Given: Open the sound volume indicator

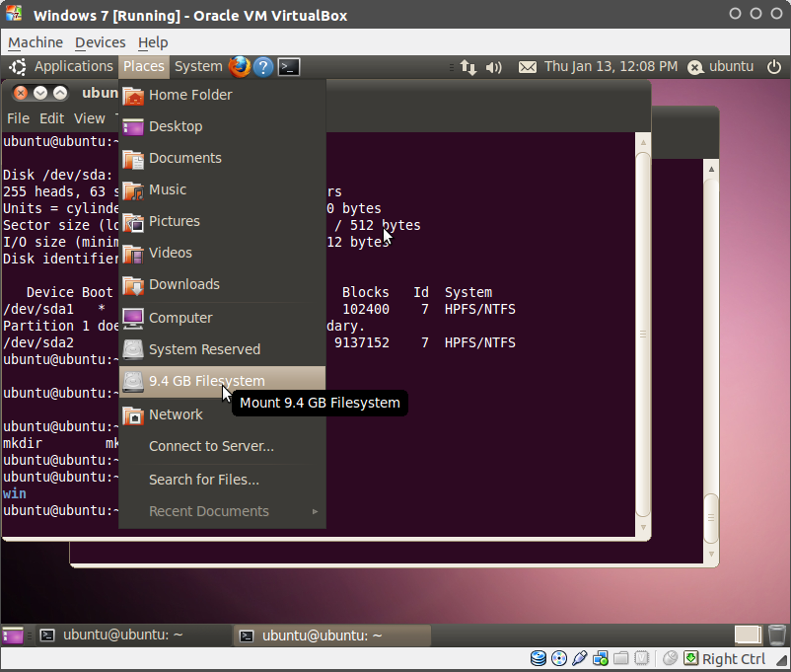Looking at the screenshot, I should [x=493, y=67].
